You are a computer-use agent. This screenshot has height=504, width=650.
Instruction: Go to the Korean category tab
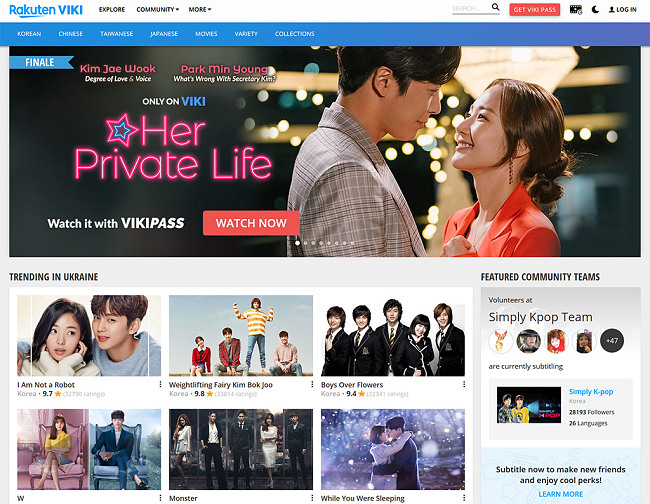click(29, 34)
